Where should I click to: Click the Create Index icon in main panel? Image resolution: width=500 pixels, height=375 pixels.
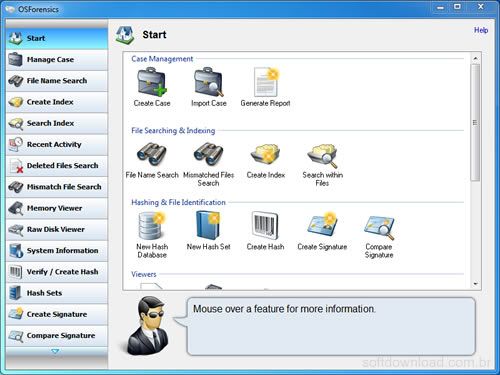click(266, 155)
